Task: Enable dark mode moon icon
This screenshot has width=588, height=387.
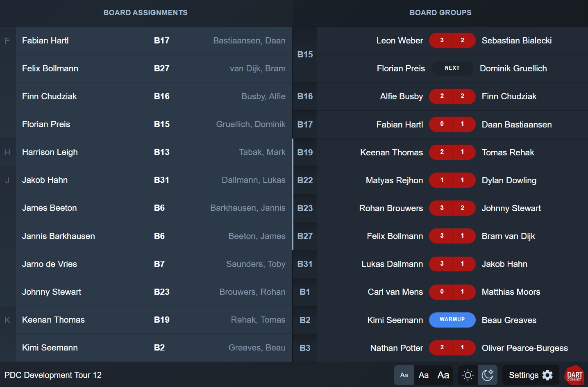Action: 488,375
